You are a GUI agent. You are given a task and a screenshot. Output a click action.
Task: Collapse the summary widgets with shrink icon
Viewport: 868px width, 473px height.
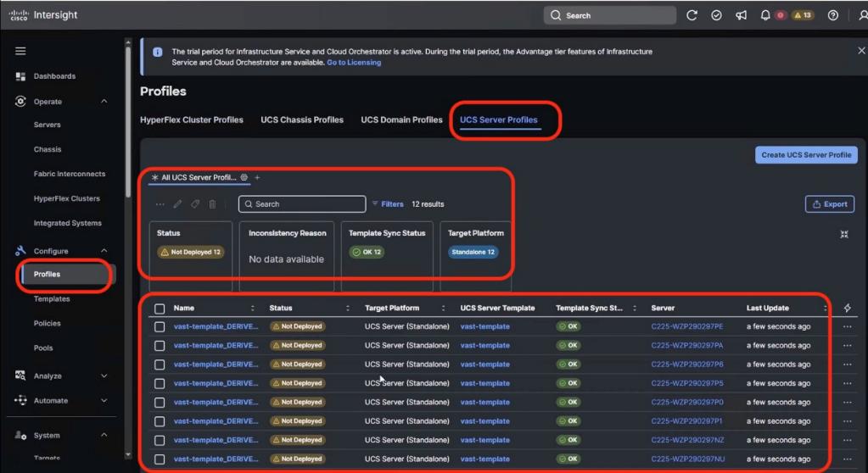(844, 235)
